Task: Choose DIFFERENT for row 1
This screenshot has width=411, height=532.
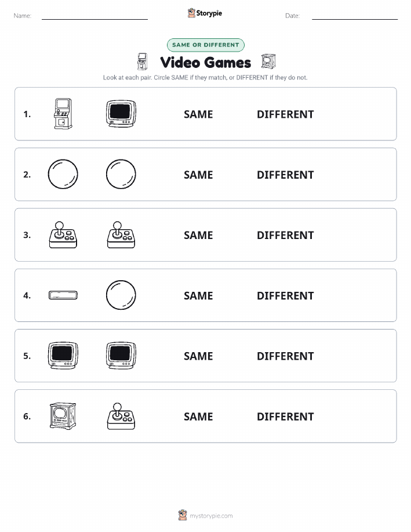Action: point(285,114)
